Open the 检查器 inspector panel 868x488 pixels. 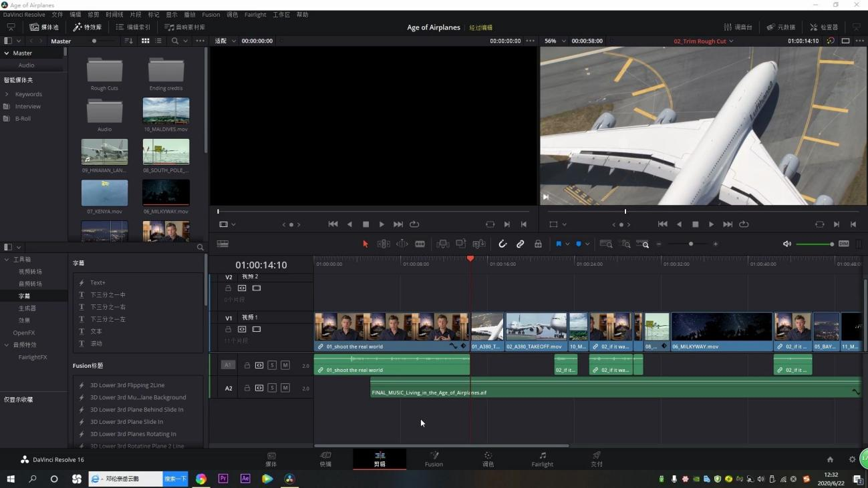pyautogui.click(x=824, y=27)
